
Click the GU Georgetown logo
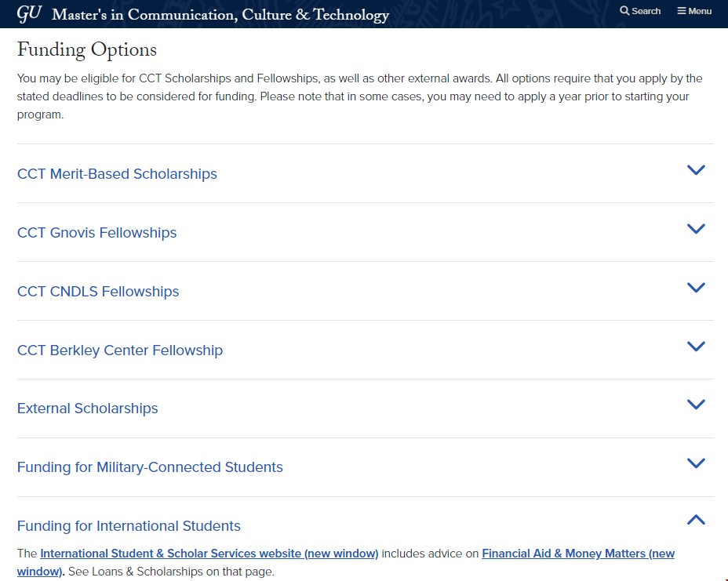[x=29, y=13]
